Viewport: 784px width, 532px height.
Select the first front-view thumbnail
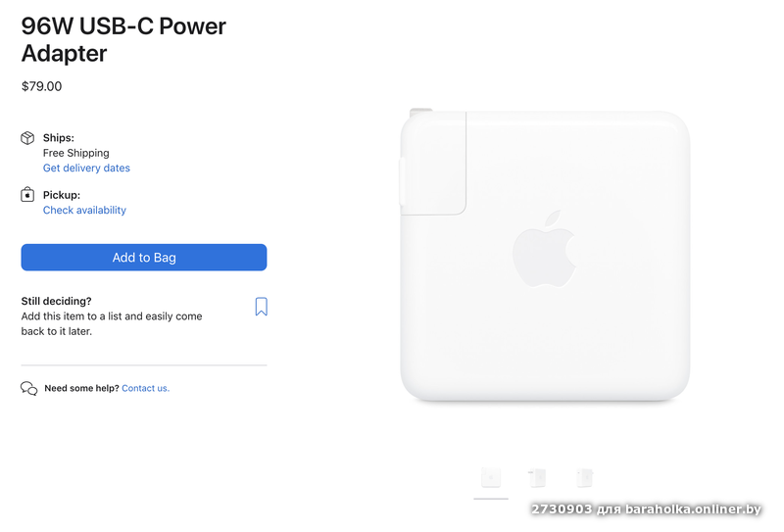click(491, 478)
